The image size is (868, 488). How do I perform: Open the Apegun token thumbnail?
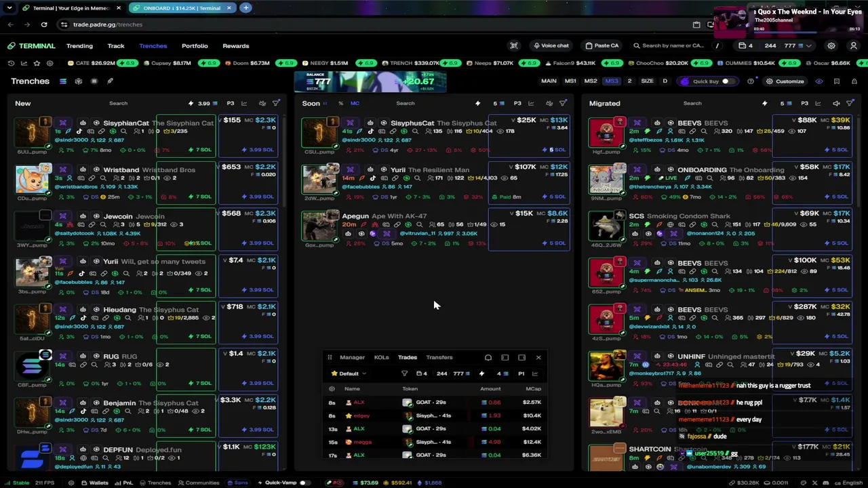click(319, 226)
